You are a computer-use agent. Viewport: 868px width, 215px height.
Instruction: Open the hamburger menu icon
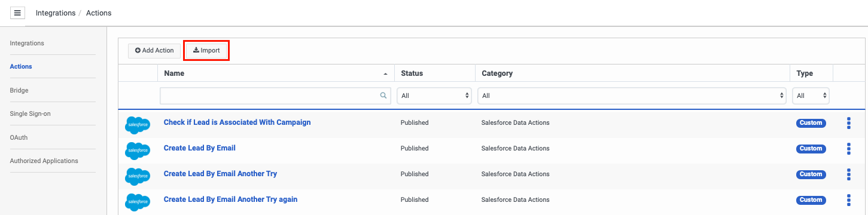click(x=17, y=13)
